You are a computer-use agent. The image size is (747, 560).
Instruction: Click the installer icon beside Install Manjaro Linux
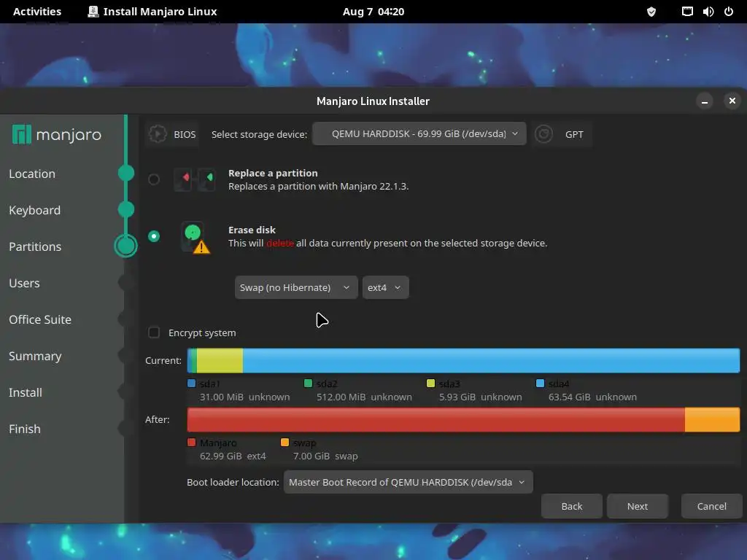pos(93,12)
